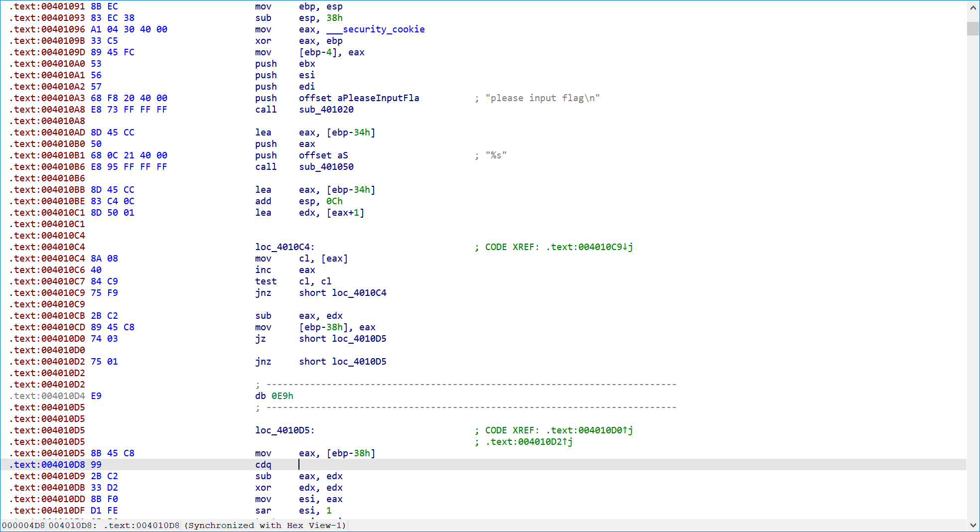The width and height of the screenshot is (980, 532).
Task: Click the 'mov esi, eax' instruction
Action: [299, 499]
